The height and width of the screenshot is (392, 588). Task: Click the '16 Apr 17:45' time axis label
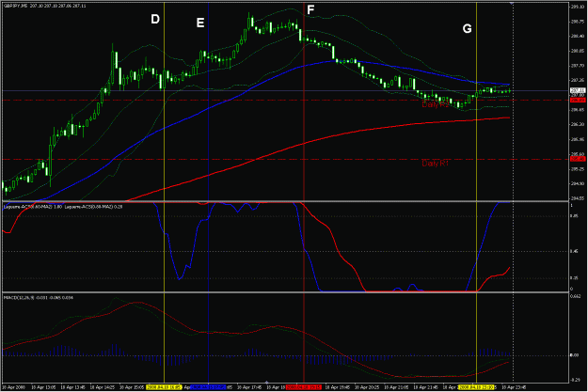[x=249, y=387]
